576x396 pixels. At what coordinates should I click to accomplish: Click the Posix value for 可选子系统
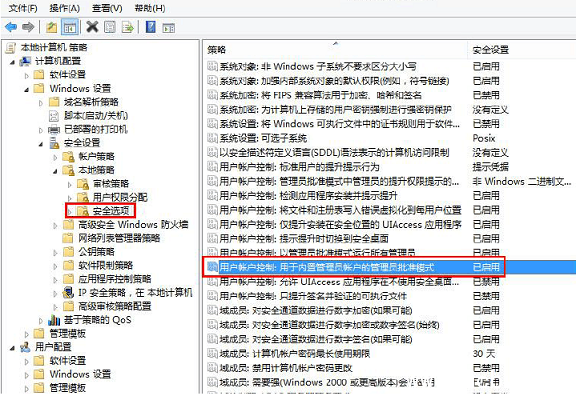pyautogui.click(x=484, y=138)
